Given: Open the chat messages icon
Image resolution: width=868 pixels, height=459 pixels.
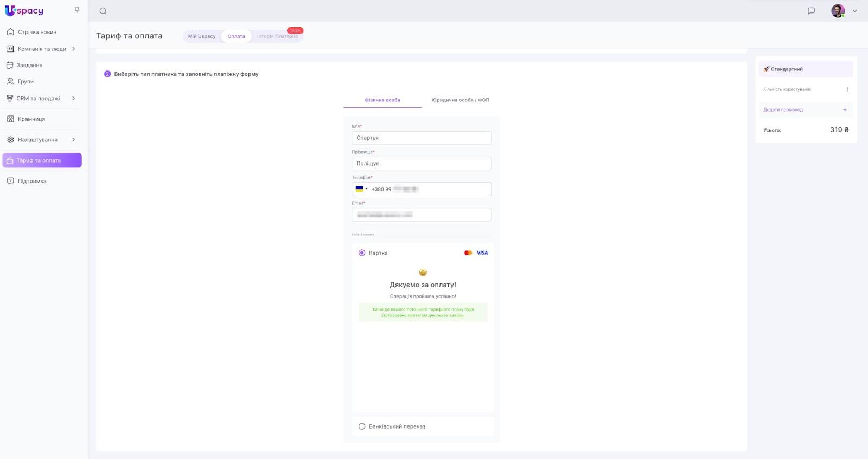Looking at the screenshot, I should 811,11.
